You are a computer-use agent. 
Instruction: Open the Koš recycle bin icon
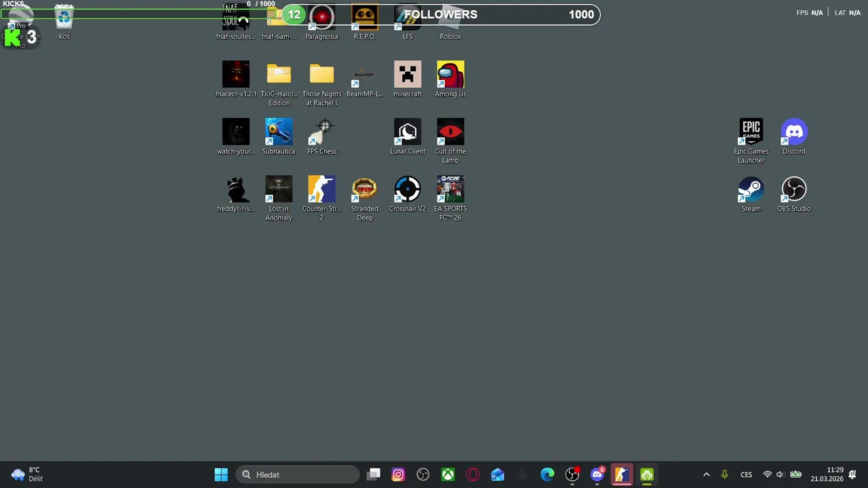64,22
